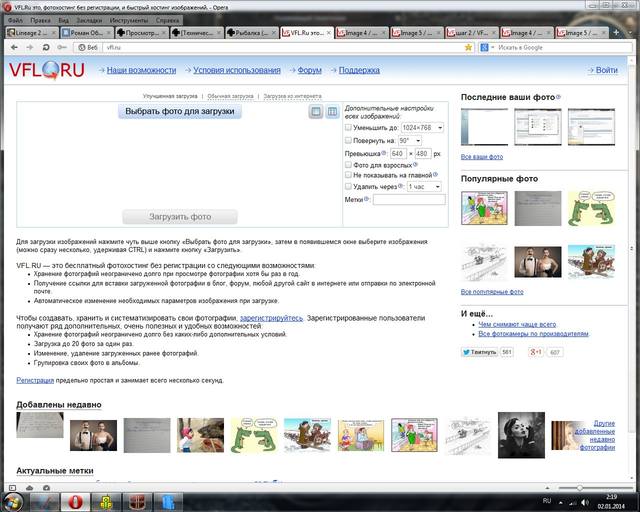Open the crocodiles cartoon in Популярные фото

[x=591, y=208]
